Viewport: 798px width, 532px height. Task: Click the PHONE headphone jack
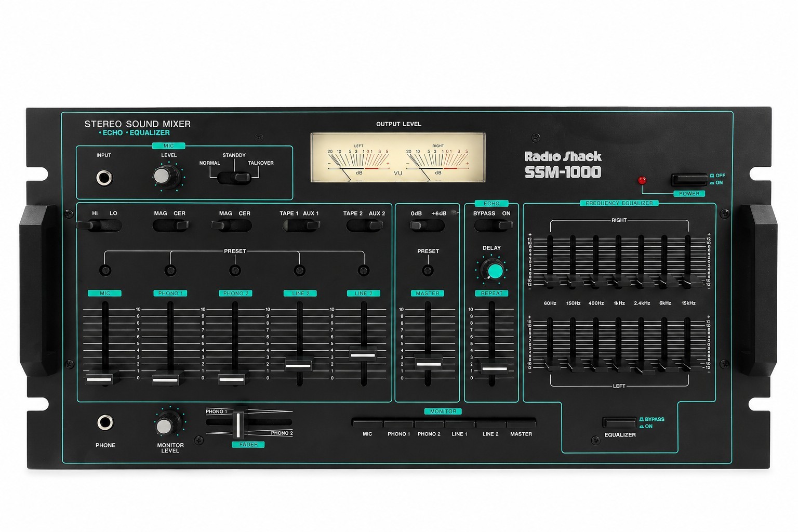105,422
